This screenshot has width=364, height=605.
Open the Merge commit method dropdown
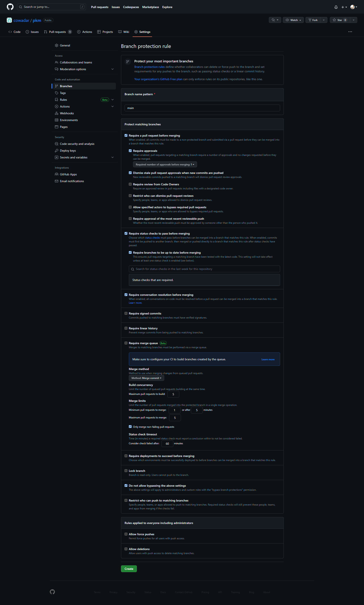click(x=146, y=378)
